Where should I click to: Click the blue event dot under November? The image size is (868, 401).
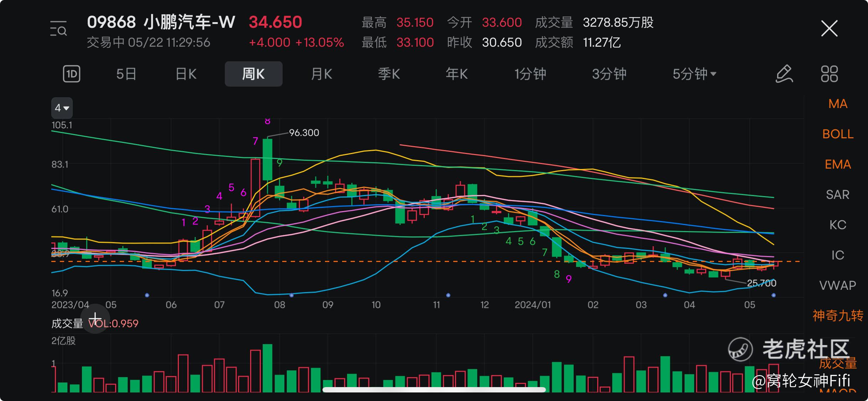coord(448,295)
